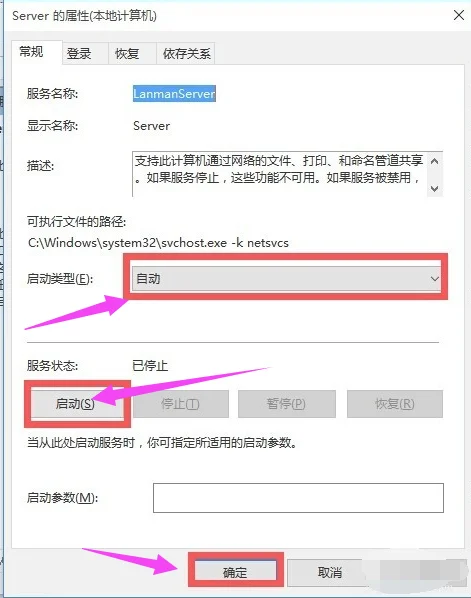This screenshot has height=598, width=471.
Task: Confirm with the 确定 button
Action: coord(235,572)
